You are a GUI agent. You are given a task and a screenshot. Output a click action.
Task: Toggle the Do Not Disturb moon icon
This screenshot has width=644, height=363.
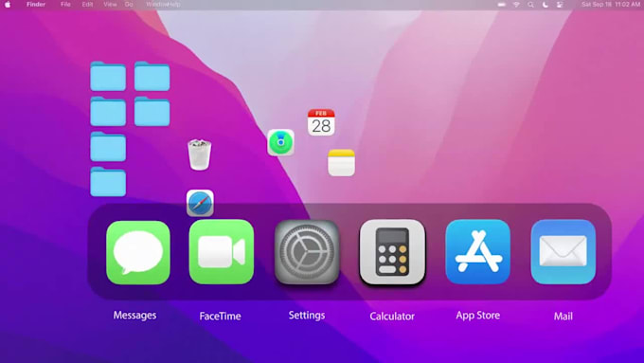pyautogui.click(x=545, y=5)
